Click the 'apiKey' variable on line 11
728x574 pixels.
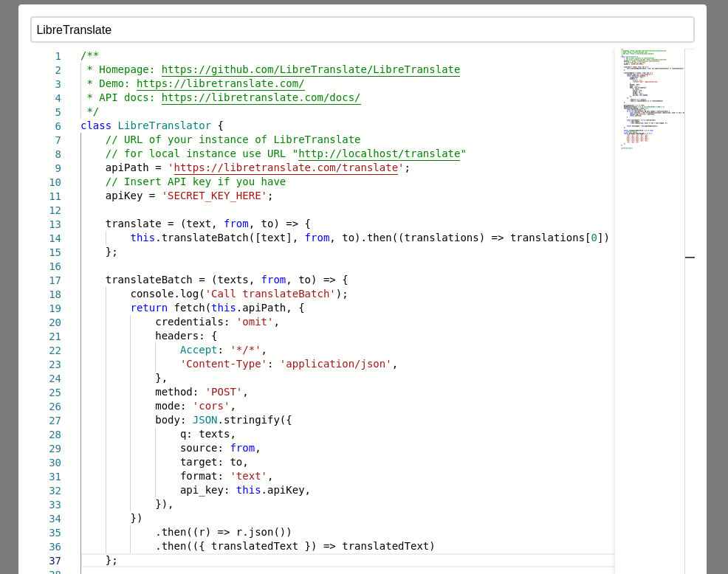click(124, 196)
